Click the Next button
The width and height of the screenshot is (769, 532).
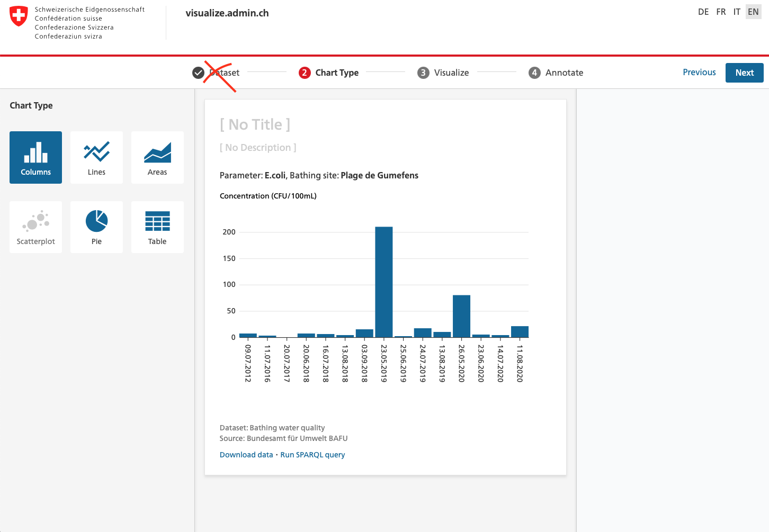click(744, 73)
